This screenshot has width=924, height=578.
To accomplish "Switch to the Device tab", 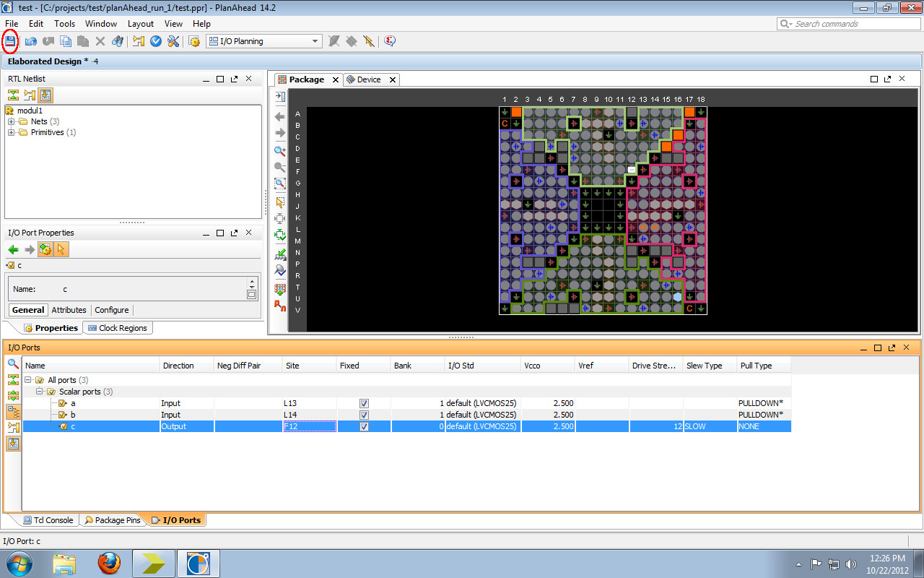I will point(367,79).
